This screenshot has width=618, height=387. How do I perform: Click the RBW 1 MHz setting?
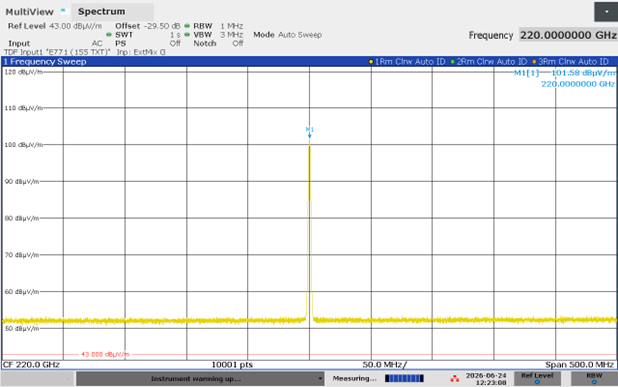(x=218, y=26)
